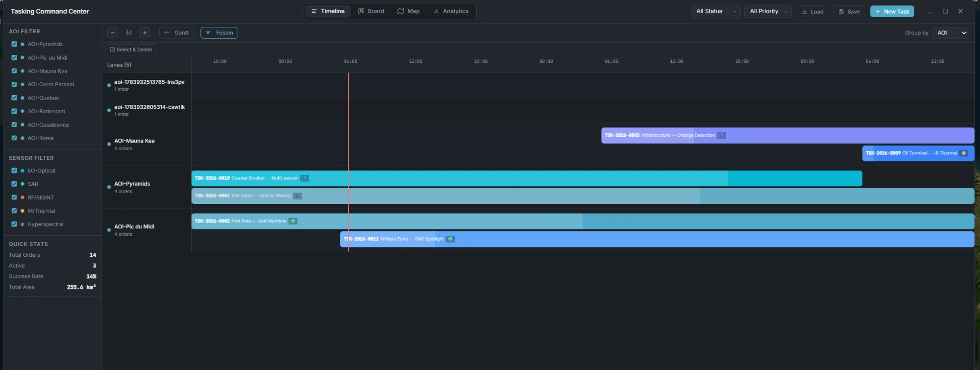Toggle the AOI-Quebec filter checkbox
Screen dimensions: 980x370
tap(14, 98)
